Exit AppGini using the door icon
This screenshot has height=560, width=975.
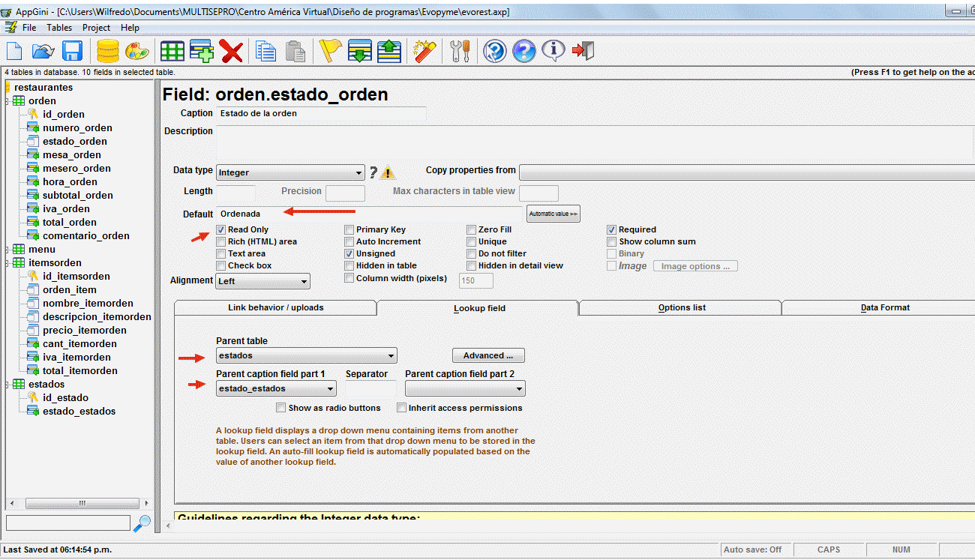click(583, 51)
